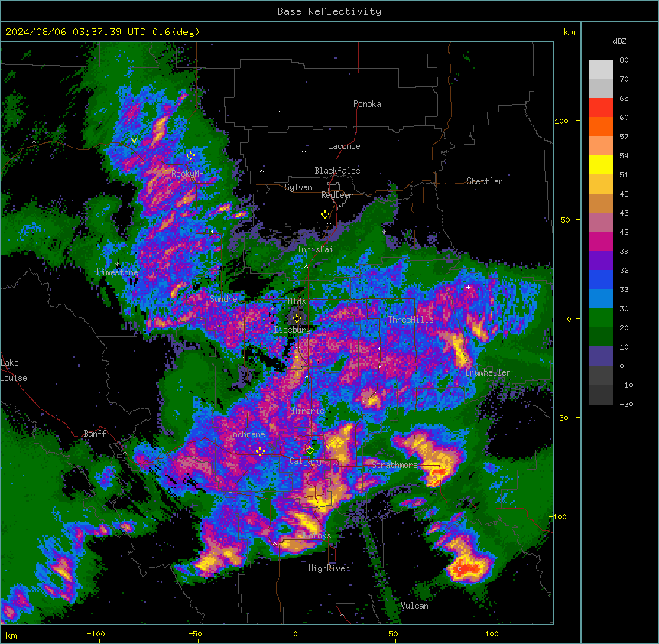Click the -30 value on dBZ scale
The width and height of the screenshot is (659, 644).
[626, 405]
